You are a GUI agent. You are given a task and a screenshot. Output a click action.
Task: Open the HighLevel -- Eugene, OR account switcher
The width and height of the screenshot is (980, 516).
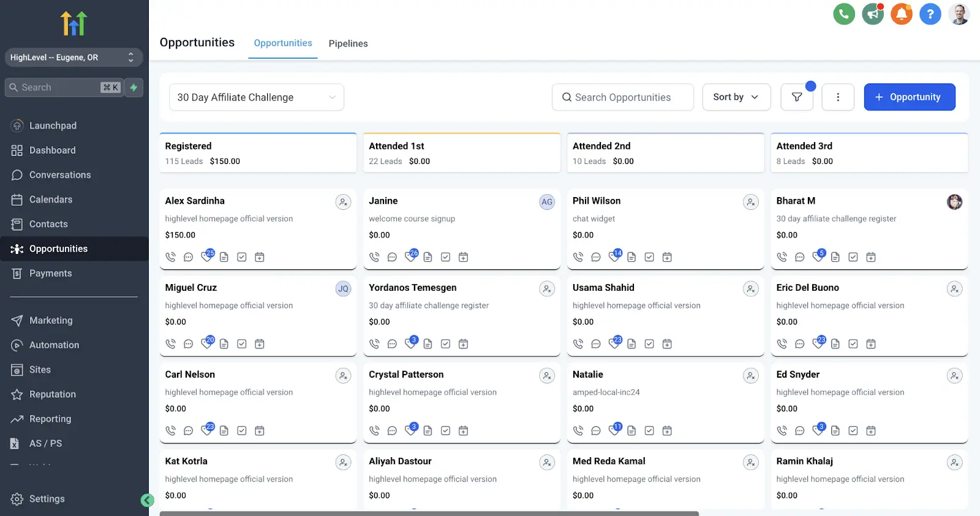pos(73,58)
